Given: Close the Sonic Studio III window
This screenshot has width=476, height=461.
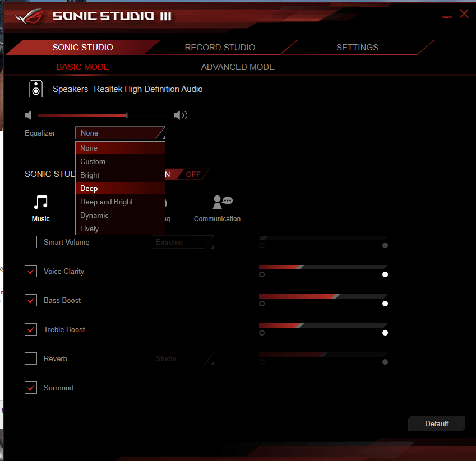Looking at the screenshot, I should coord(464,13).
